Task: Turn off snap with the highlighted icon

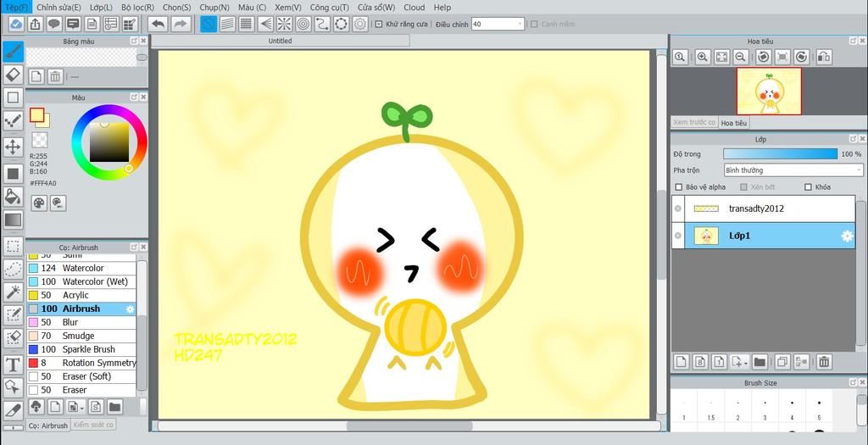Action: (209, 24)
